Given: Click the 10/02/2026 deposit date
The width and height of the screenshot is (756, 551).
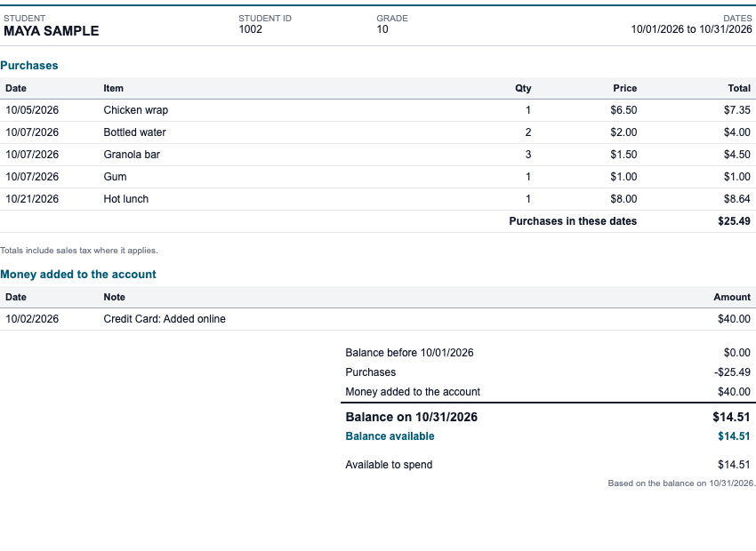Looking at the screenshot, I should click(x=32, y=319).
